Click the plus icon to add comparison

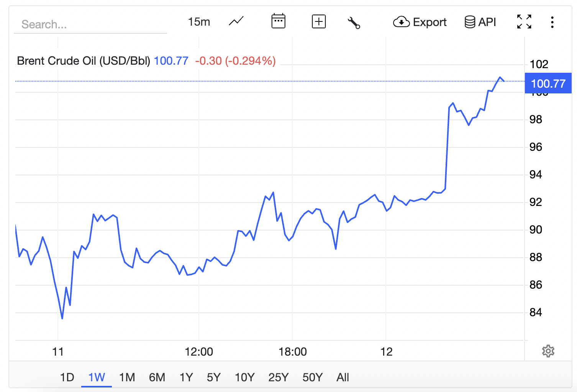318,22
